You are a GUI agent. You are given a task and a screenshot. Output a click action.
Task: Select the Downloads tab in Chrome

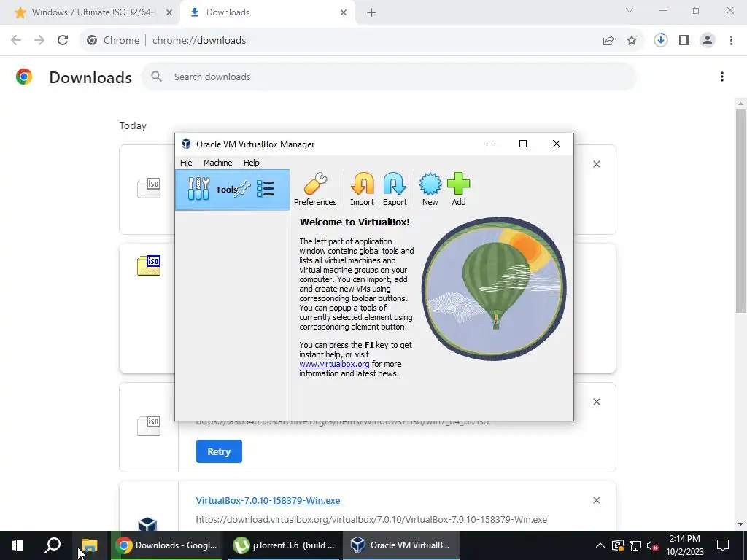pyautogui.click(x=269, y=12)
